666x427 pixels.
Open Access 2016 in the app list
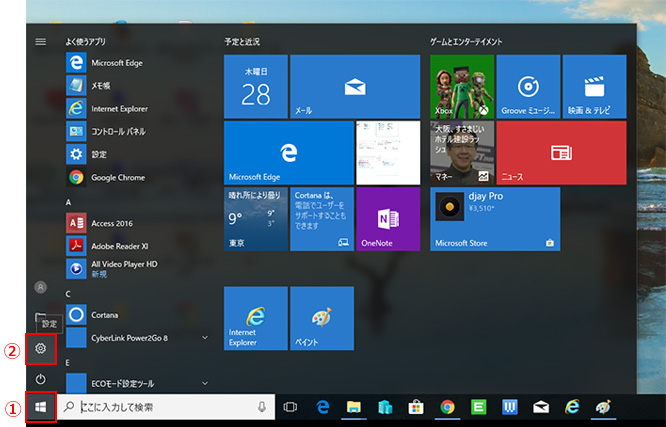[x=138, y=223]
